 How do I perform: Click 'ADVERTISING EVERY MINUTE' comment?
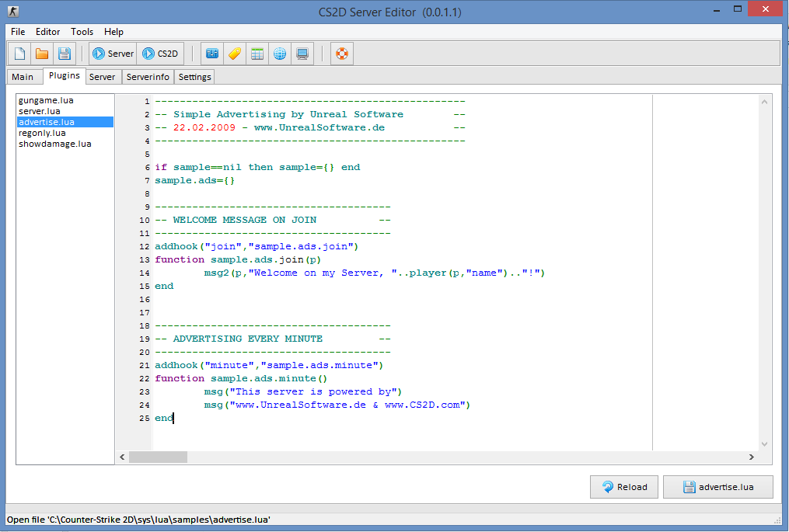point(247,339)
